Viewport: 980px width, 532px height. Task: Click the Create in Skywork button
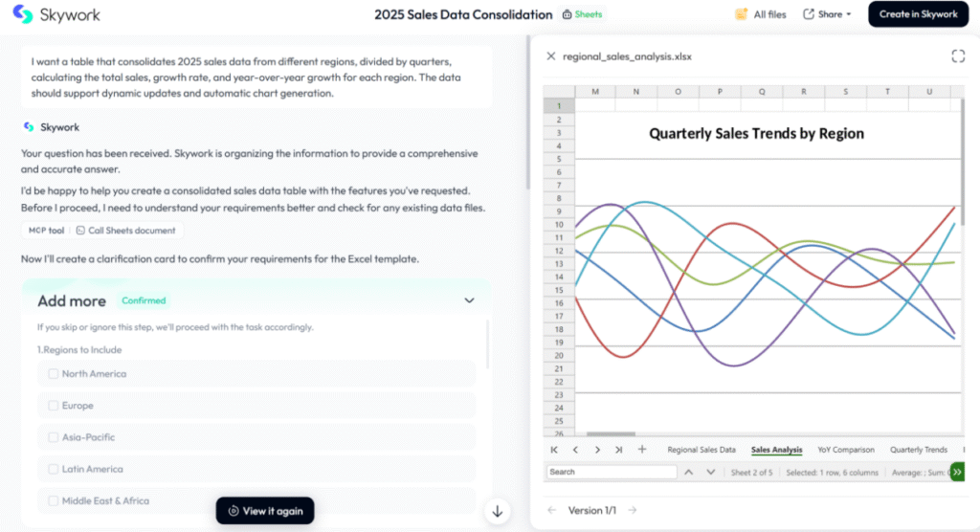tap(918, 14)
